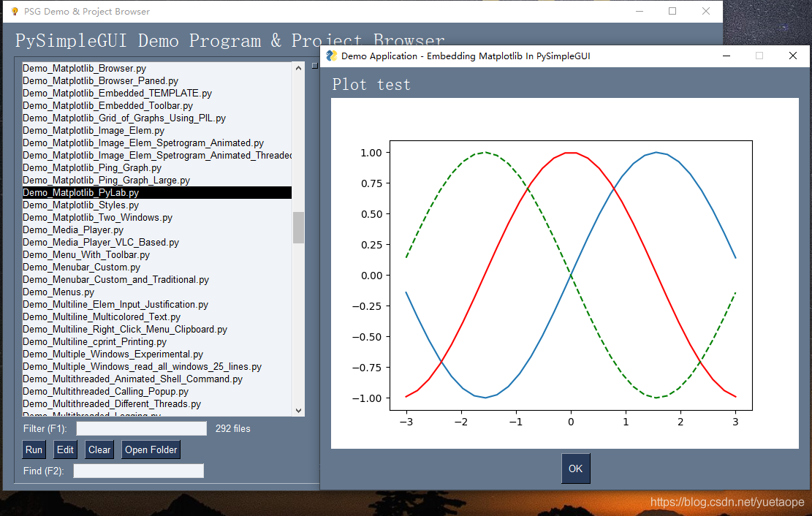
Task: Click the Clear button
Action: pyautogui.click(x=99, y=449)
